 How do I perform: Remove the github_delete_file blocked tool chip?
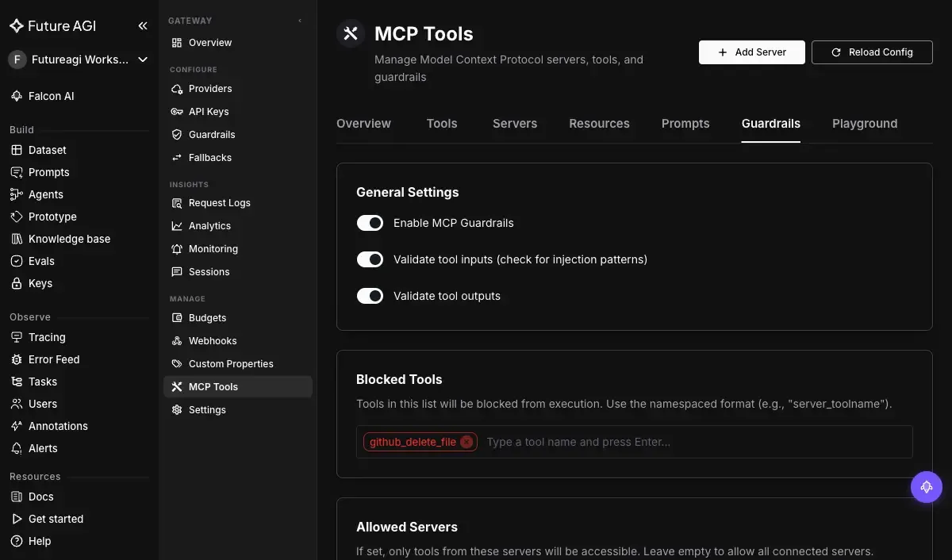466,442
